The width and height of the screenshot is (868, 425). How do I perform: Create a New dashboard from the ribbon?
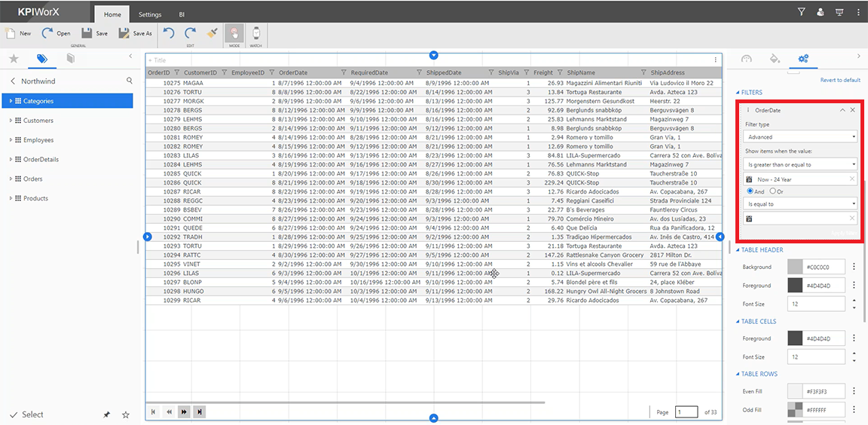coord(18,33)
